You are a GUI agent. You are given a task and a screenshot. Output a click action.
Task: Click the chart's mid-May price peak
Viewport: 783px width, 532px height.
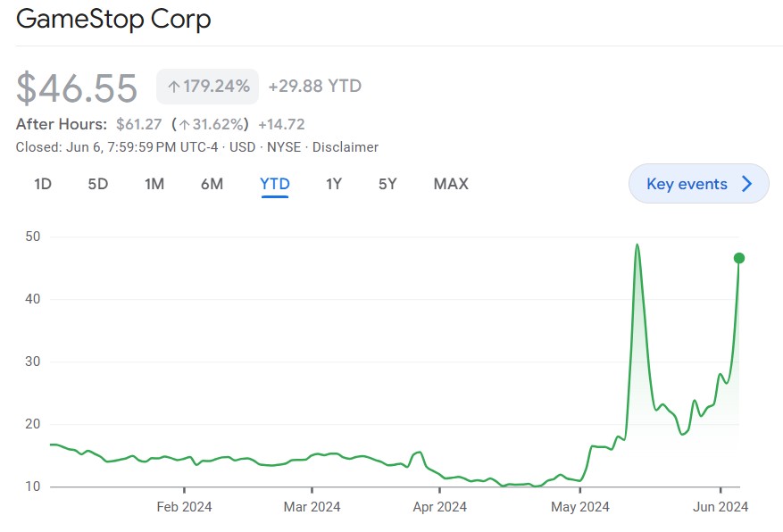coord(637,245)
